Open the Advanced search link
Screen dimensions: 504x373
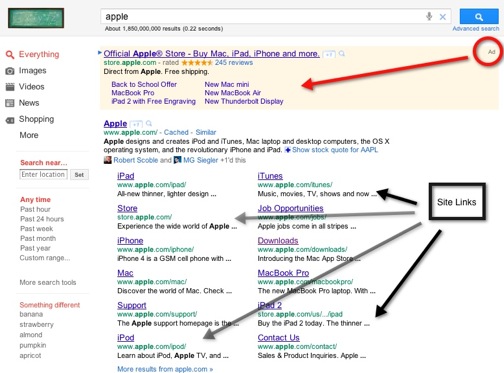(476, 29)
